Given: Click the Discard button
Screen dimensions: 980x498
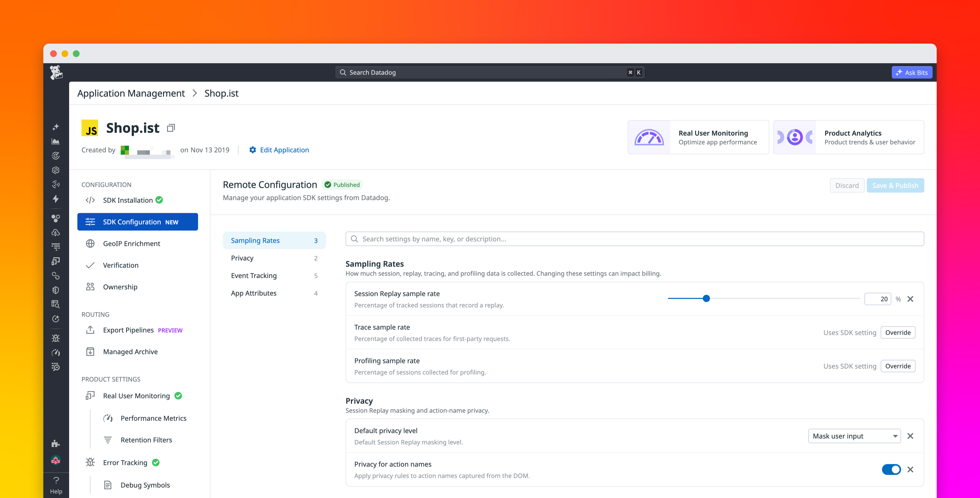Looking at the screenshot, I should [x=847, y=186].
